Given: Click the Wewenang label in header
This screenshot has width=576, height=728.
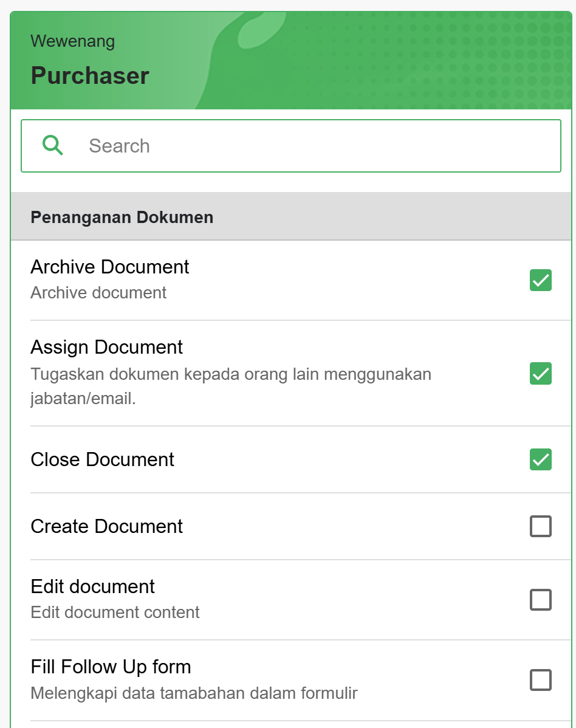Looking at the screenshot, I should click(x=72, y=41).
